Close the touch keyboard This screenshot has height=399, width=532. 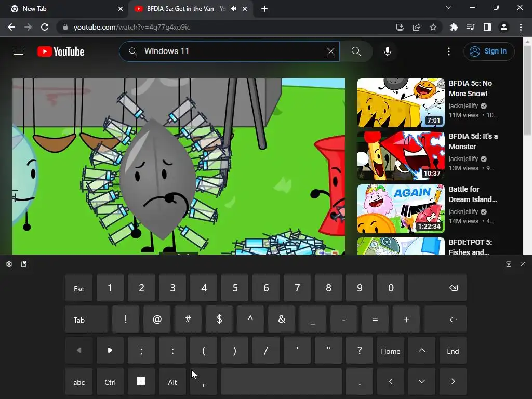pyautogui.click(x=523, y=264)
